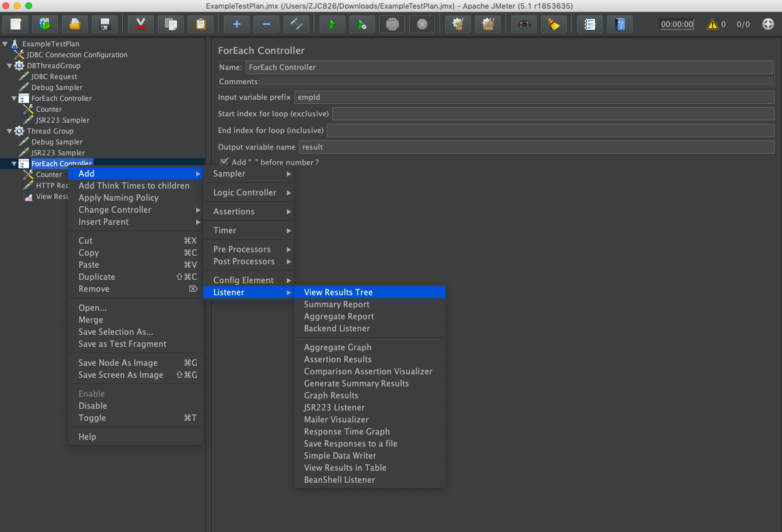782x532 pixels.
Task: Choose Summary Report listener
Action: click(369, 304)
